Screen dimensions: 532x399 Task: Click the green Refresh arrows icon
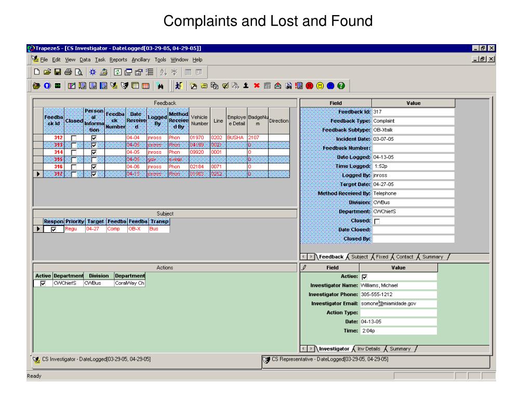tap(118, 72)
